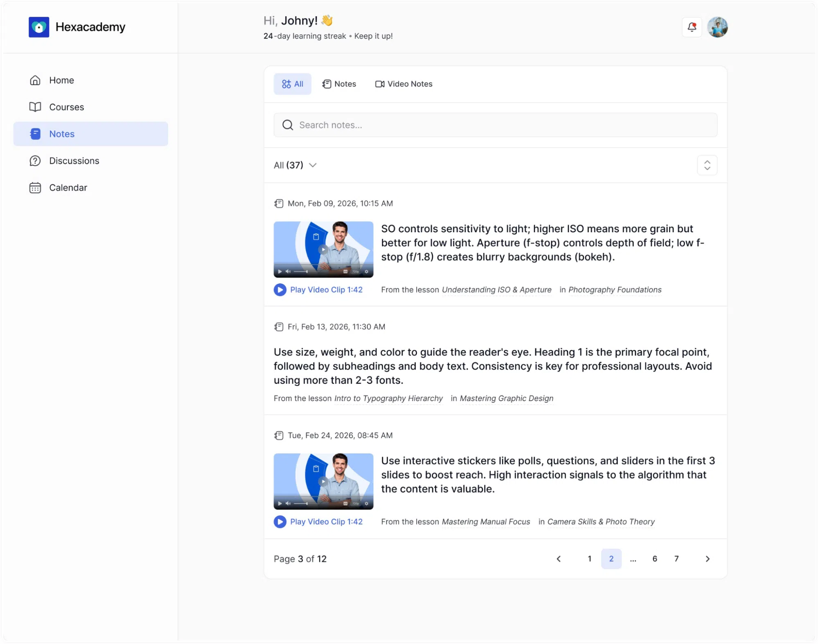Click the Video Notes camera icon

click(380, 84)
